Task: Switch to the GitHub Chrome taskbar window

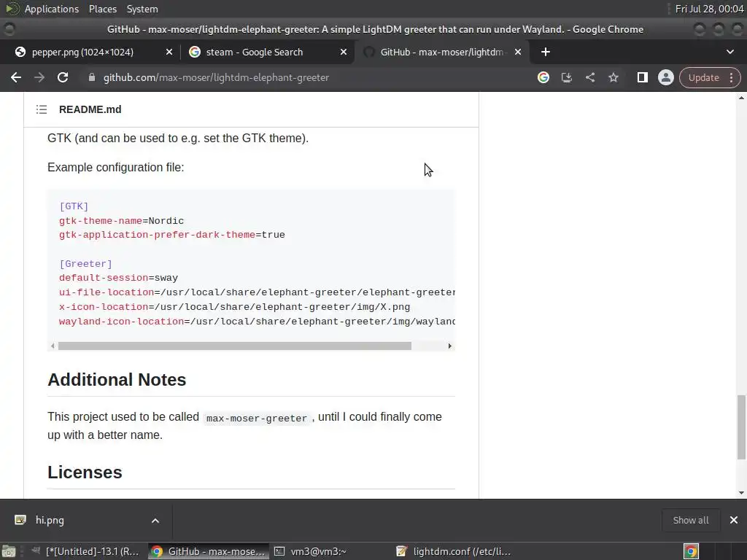Action: (x=209, y=551)
